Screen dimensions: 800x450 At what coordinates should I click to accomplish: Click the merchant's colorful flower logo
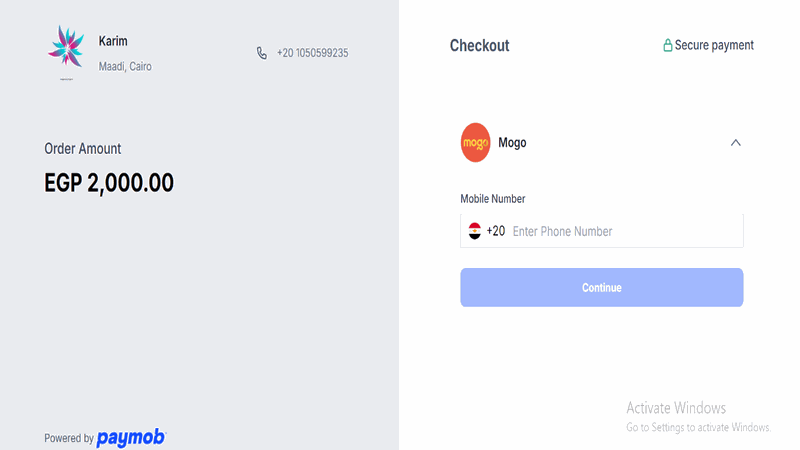tap(68, 51)
